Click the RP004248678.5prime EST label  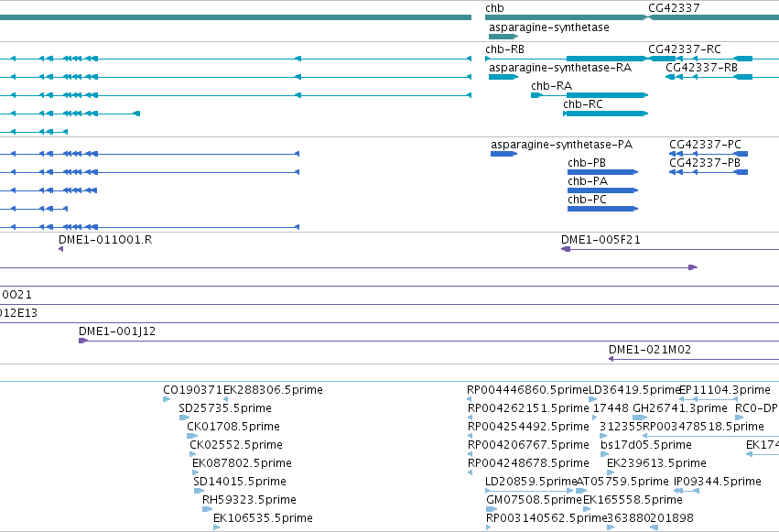(x=528, y=463)
